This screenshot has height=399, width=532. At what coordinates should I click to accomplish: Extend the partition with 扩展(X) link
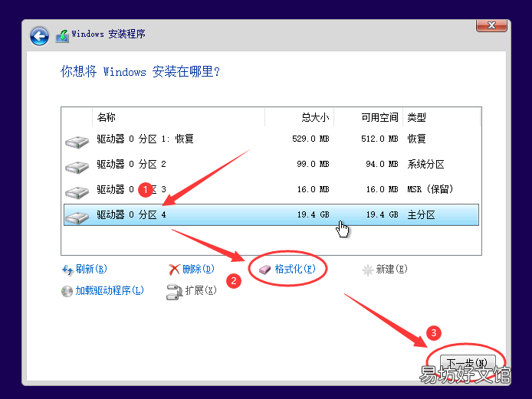pyautogui.click(x=201, y=290)
